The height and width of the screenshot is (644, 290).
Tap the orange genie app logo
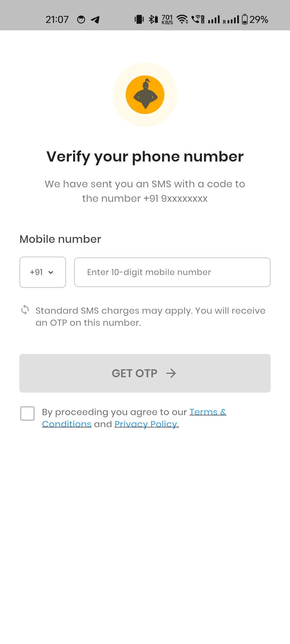(145, 95)
